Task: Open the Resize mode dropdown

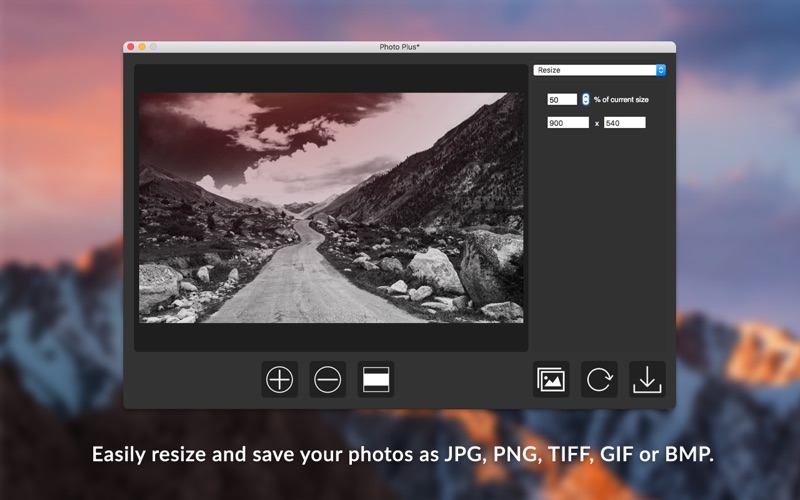Action: (599, 70)
